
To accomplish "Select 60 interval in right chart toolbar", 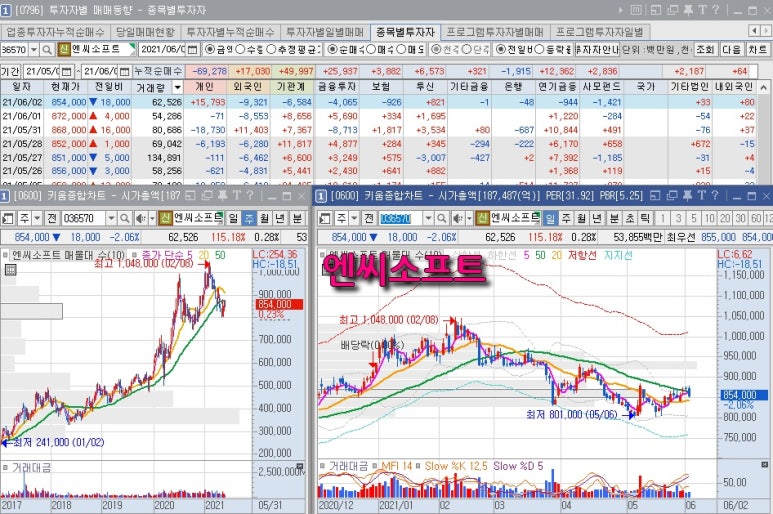I will (756, 218).
